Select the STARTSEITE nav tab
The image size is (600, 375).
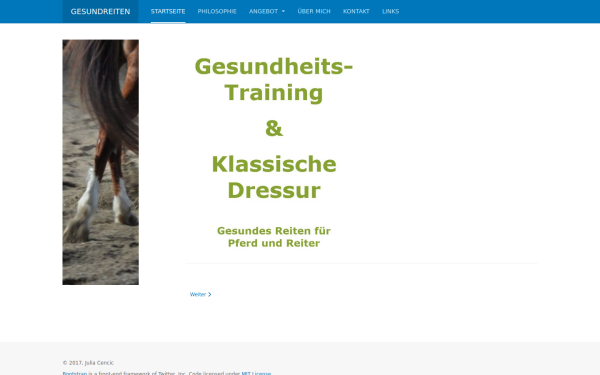coord(168,11)
